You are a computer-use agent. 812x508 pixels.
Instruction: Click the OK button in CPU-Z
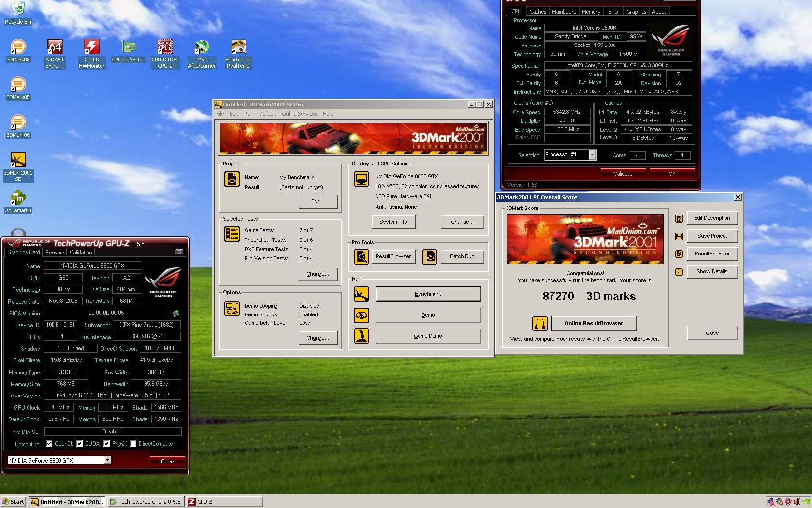672,174
